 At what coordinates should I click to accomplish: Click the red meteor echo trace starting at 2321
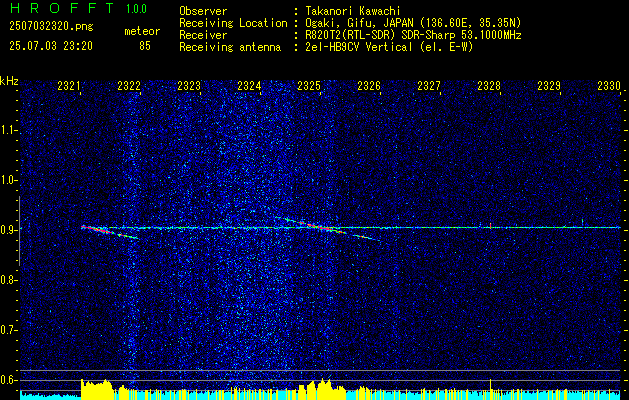[109, 232]
